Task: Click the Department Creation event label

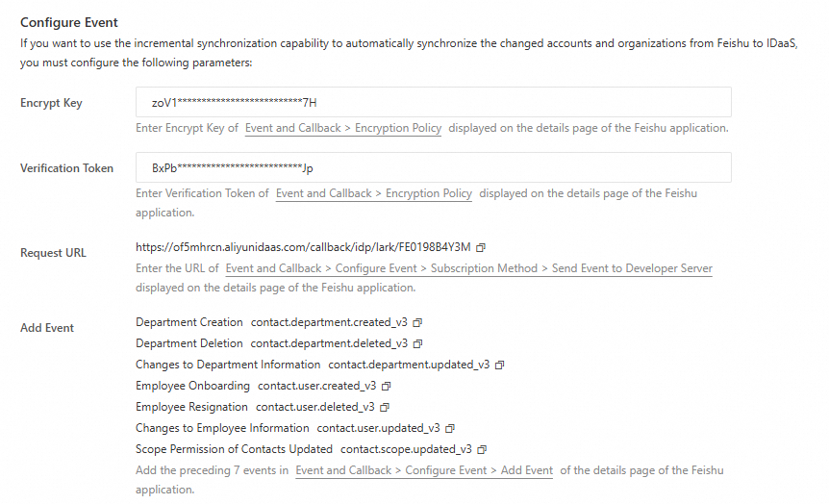Action: [x=189, y=322]
